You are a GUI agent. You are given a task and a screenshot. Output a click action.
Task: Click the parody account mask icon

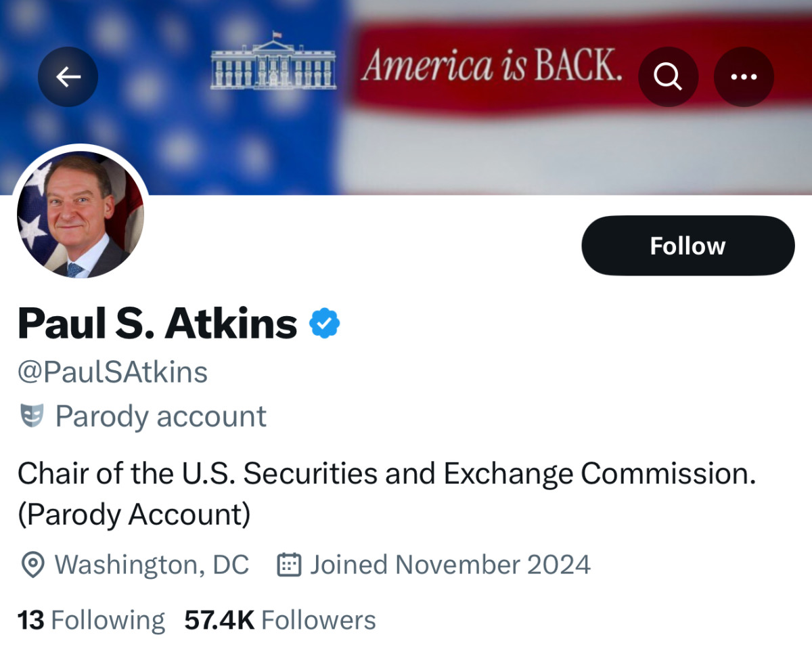tap(30, 416)
